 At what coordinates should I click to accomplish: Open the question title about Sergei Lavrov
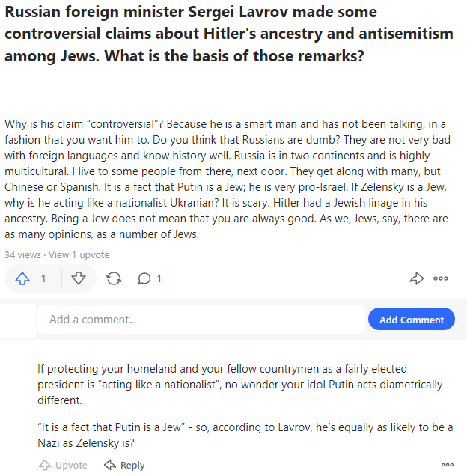click(229, 34)
